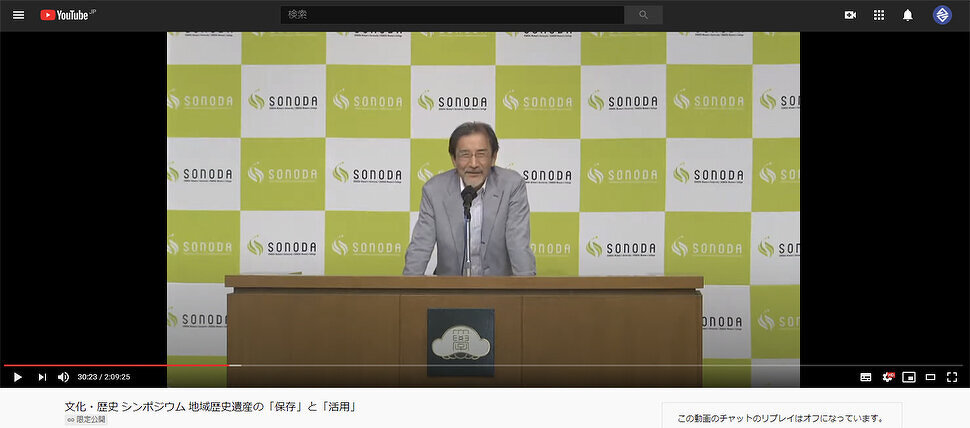Click the video title text

[x=211, y=406]
